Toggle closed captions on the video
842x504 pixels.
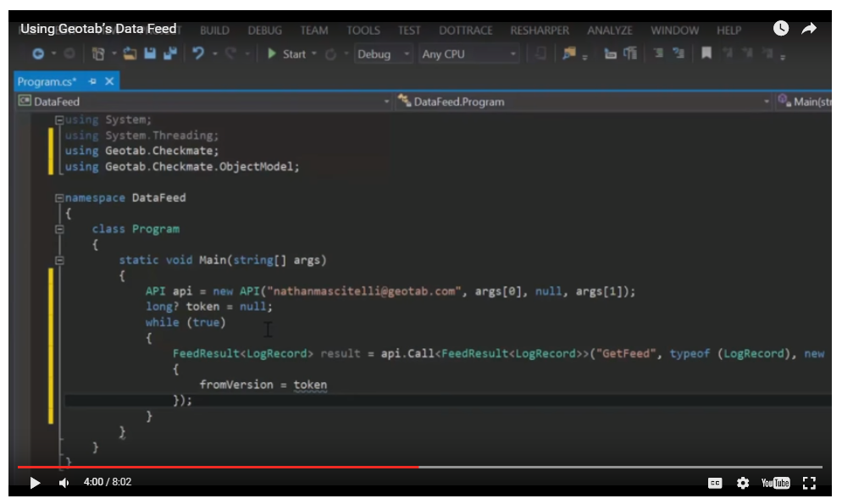pos(715,483)
